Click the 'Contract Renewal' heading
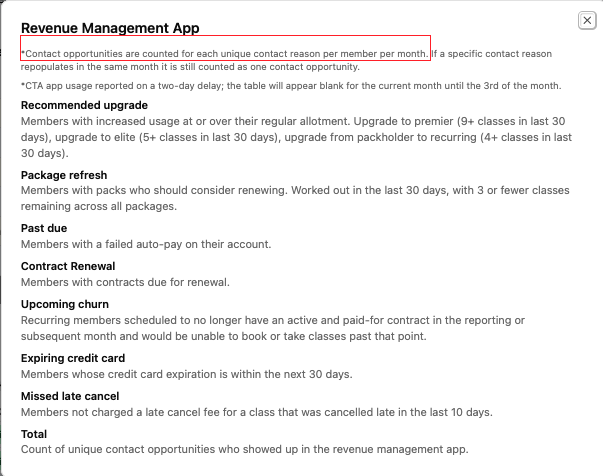The height and width of the screenshot is (476, 603). tap(68, 266)
